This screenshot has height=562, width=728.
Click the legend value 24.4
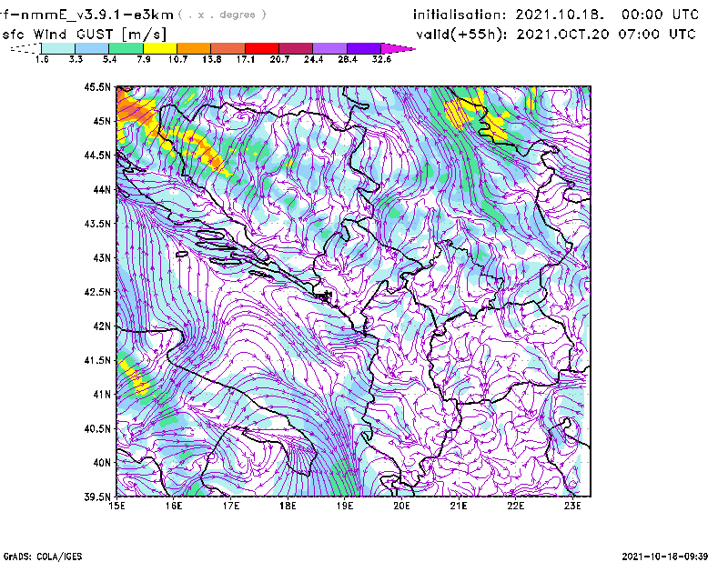[313, 59]
